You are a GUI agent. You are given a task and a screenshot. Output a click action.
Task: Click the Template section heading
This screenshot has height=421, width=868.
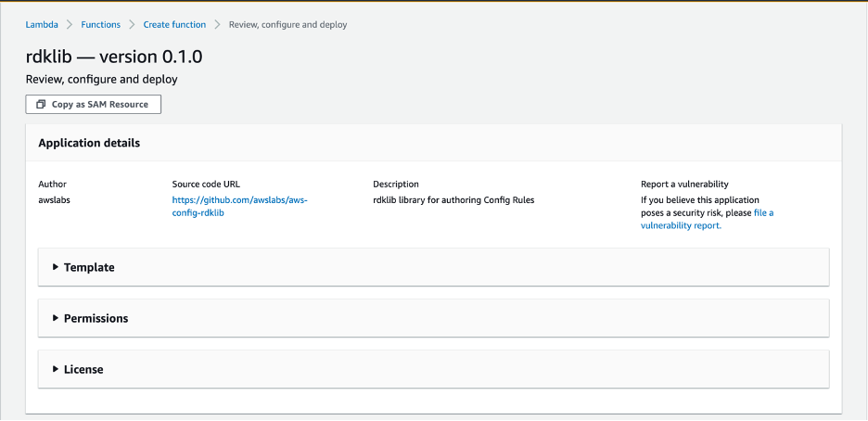pyautogui.click(x=89, y=267)
